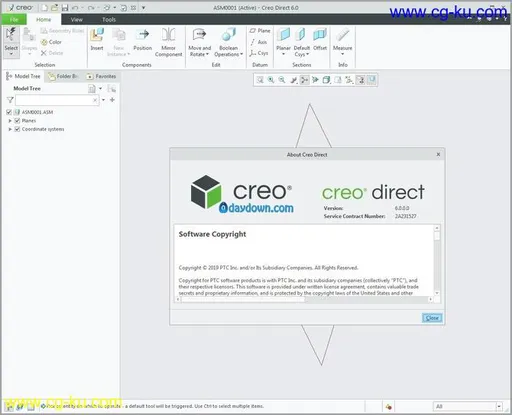512x415 pixels.
Task: Create a datum Csys
Action: click(259, 53)
